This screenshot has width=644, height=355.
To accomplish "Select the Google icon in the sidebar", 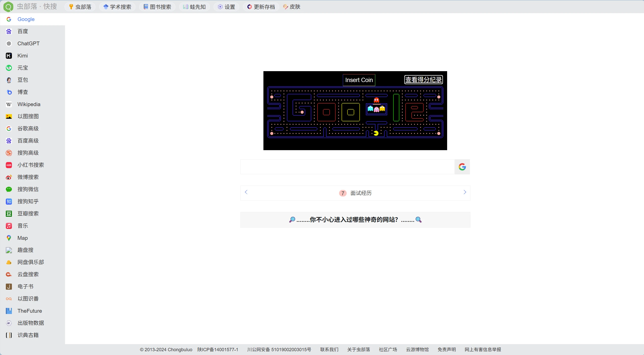I will [9, 19].
